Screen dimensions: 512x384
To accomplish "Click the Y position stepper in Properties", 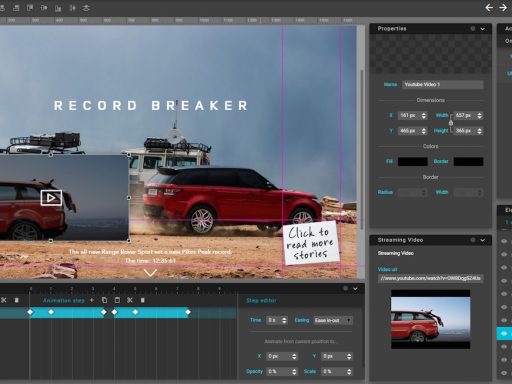I will click(424, 131).
